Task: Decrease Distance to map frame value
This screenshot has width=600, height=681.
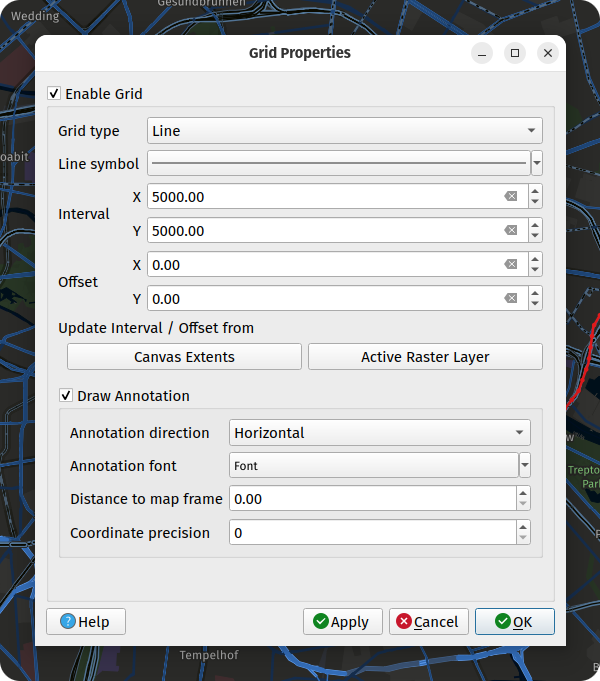Action: point(523,504)
